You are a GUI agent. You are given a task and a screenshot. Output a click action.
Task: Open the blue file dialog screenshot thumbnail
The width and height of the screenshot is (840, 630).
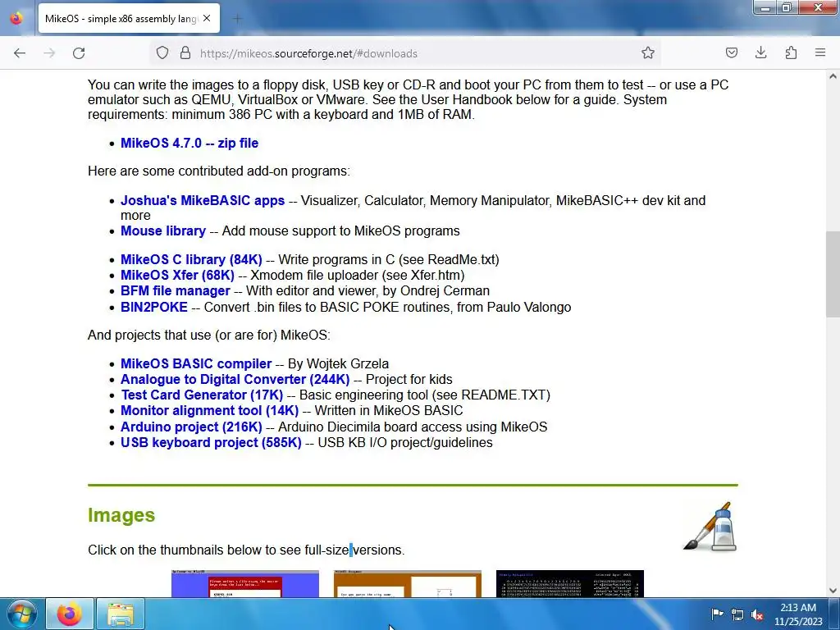pos(244,584)
